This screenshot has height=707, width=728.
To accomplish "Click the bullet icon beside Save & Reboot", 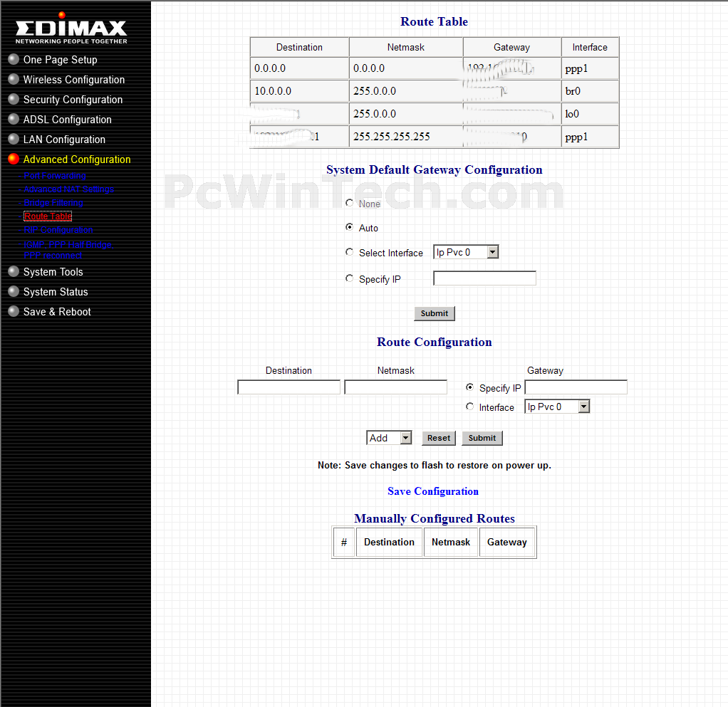I will tap(14, 311).
